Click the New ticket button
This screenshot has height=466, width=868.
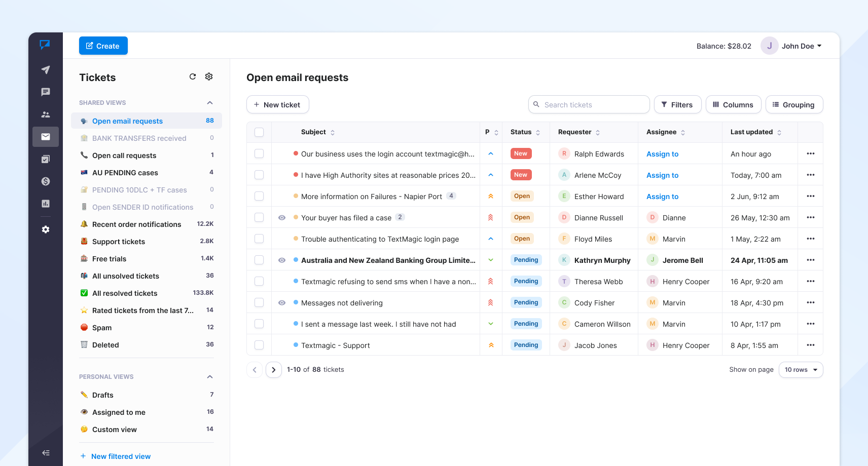coord(278,104)
